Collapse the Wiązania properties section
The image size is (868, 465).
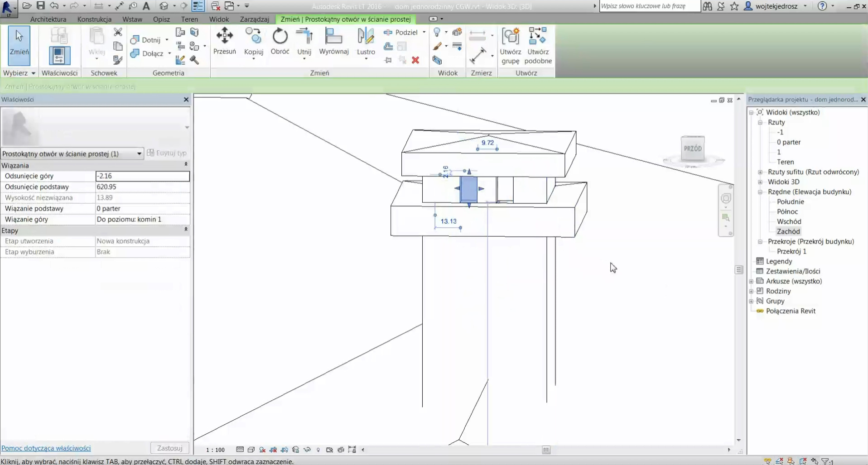(x=186, y=165)
